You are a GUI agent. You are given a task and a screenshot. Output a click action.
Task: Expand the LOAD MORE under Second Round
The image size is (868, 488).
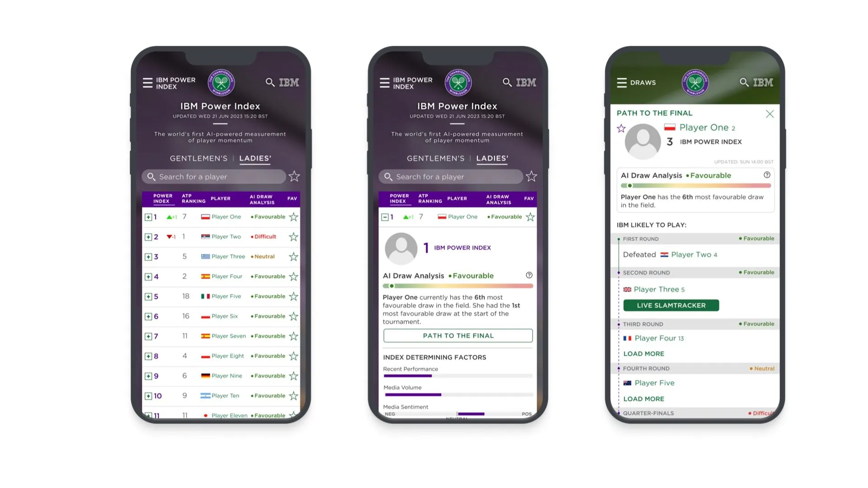[643, 353]
